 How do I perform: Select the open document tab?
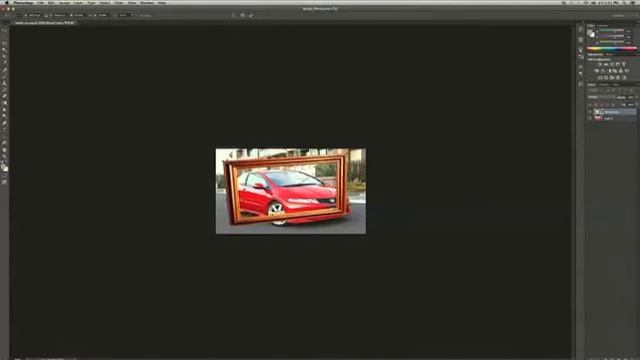click(x=45, y=23)
